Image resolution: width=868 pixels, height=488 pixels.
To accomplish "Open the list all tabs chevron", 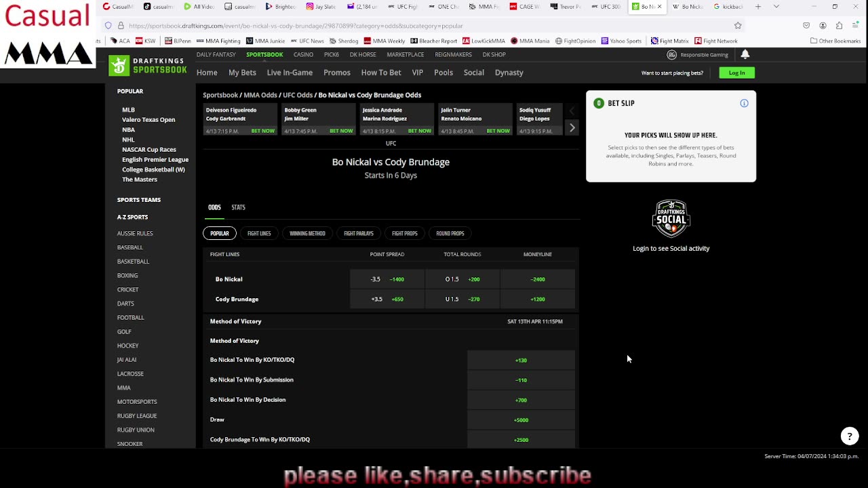I will 776,7.
